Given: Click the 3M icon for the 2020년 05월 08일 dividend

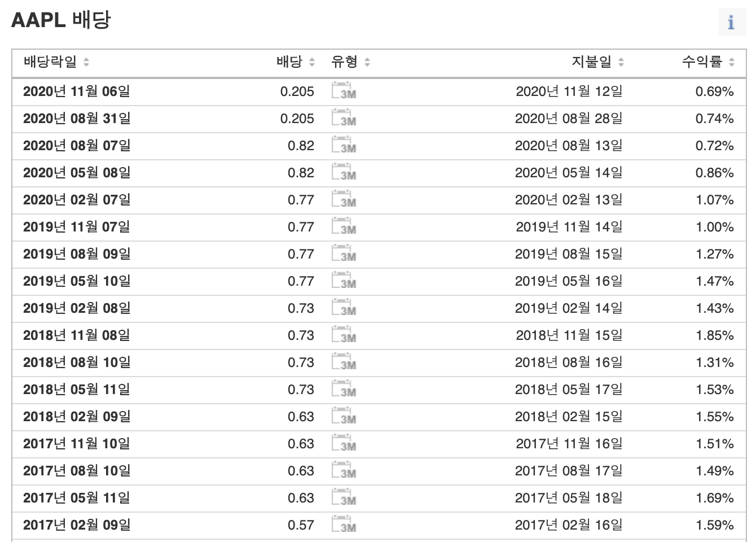Looking at the screenshot, I should tap(343, 172).
